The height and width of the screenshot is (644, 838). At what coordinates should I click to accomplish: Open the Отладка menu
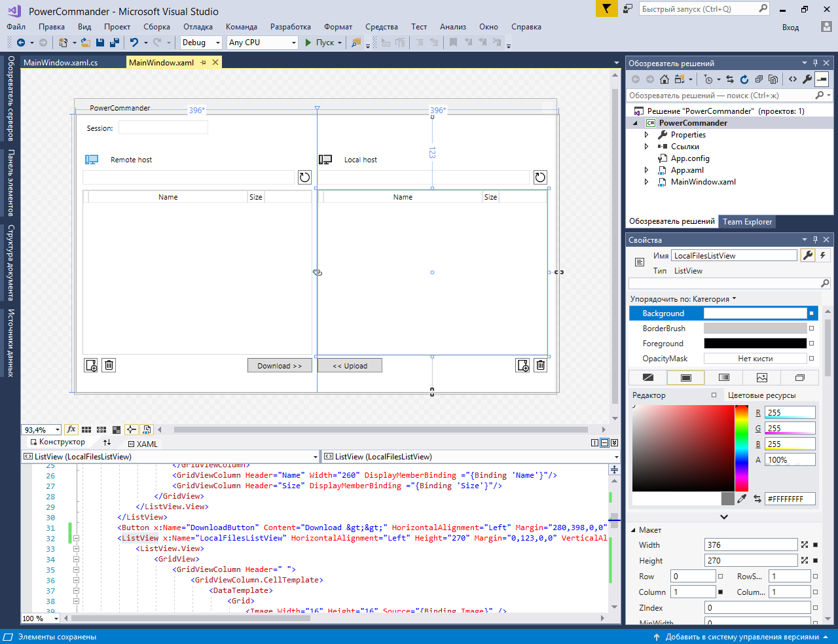tap(198, 27)
